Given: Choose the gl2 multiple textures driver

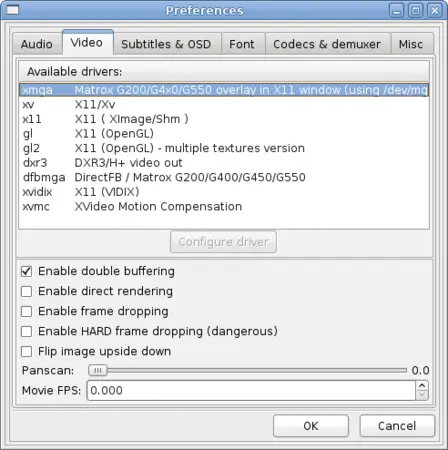Looking at the screenshot, I should pos(224,148).
